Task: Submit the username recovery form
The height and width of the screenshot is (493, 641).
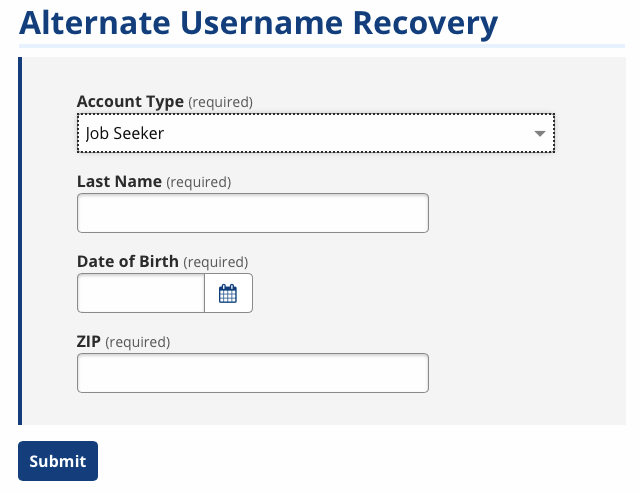Action: [x=58, y=461]
